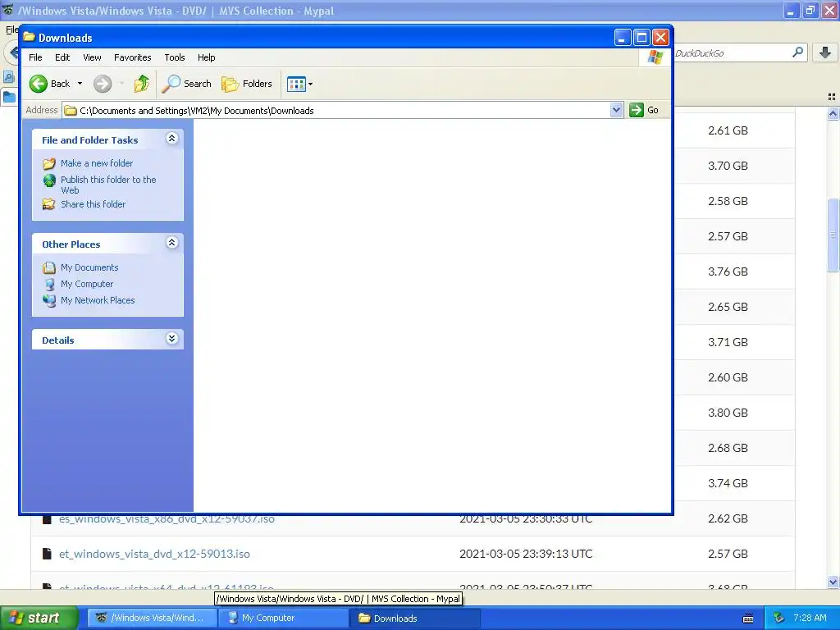Click the Mypal search magnifier icon
This screenshot has height=630, width=840.
797,52
